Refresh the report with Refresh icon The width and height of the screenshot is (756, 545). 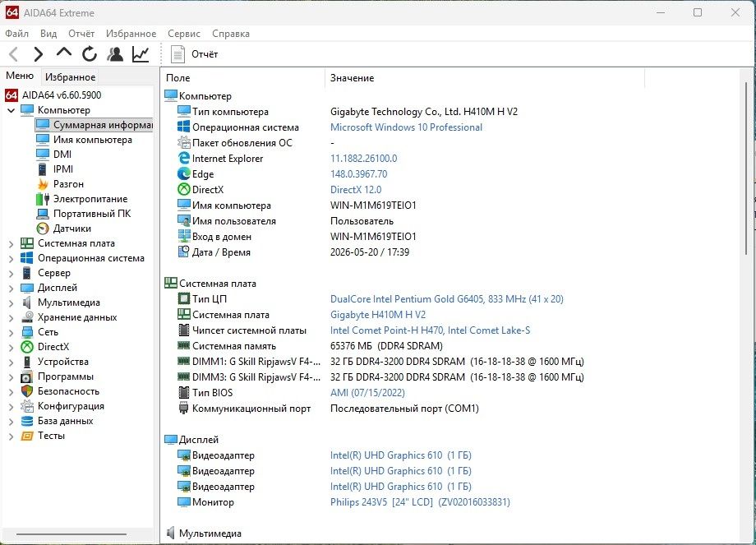[x=90, y=54]
